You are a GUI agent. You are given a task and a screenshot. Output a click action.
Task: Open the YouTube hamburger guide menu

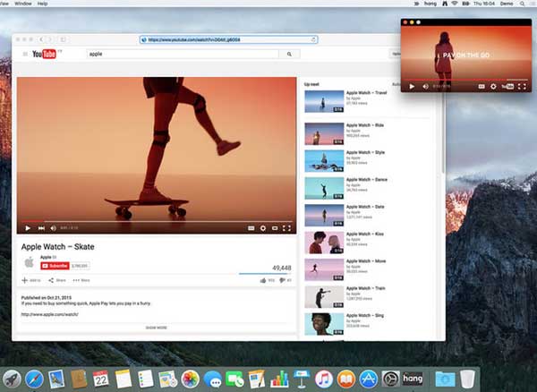[25, 54]
